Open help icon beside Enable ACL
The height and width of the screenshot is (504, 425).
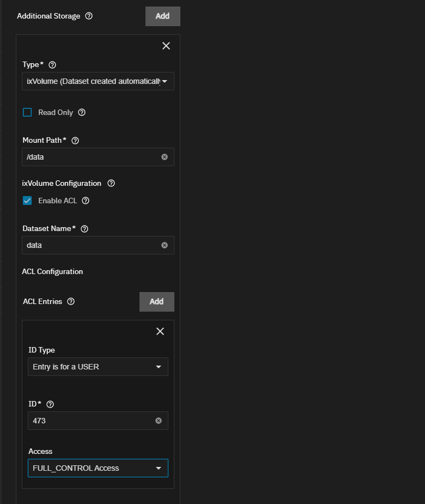[x=86, y=201]
